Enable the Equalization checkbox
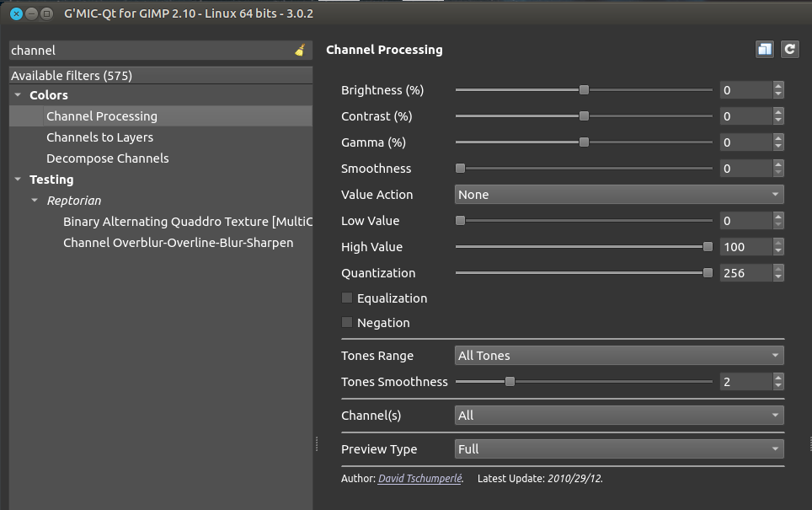This screenshot has width=812, height=510. pos(347,298)
